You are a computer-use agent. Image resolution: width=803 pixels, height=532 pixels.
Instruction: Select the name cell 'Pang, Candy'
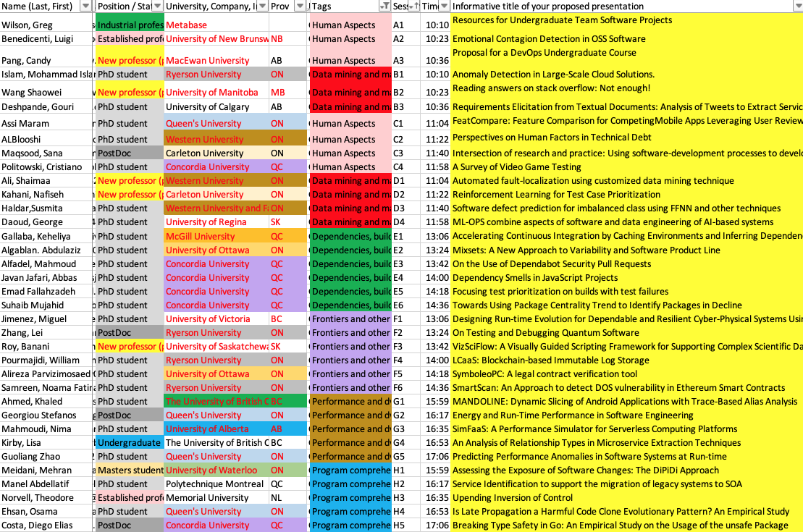[x=47, y=57]
